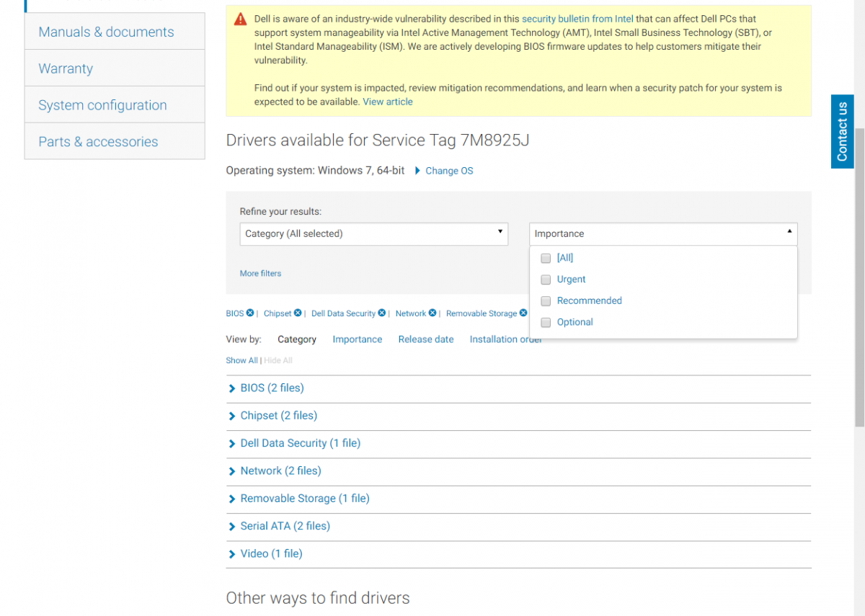Open the Warranty sidebar item
Image resolution: width=865 pixels, height=616 pixels.
coord(115,68)
